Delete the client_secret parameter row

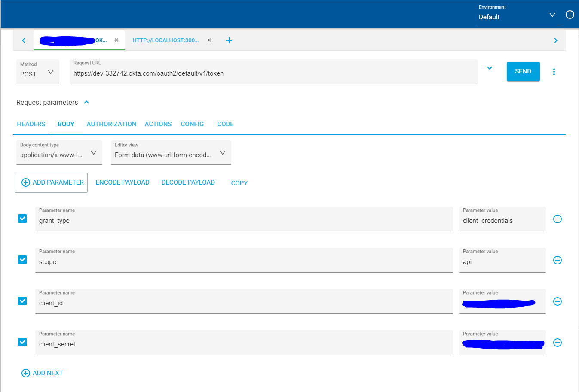tap(557, 343)
